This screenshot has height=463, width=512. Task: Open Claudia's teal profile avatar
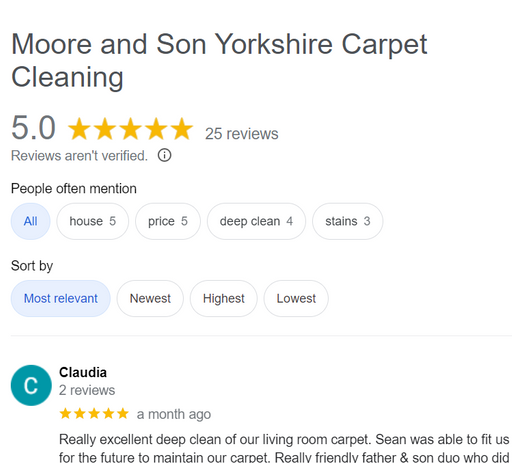click(x=31, y=385)
